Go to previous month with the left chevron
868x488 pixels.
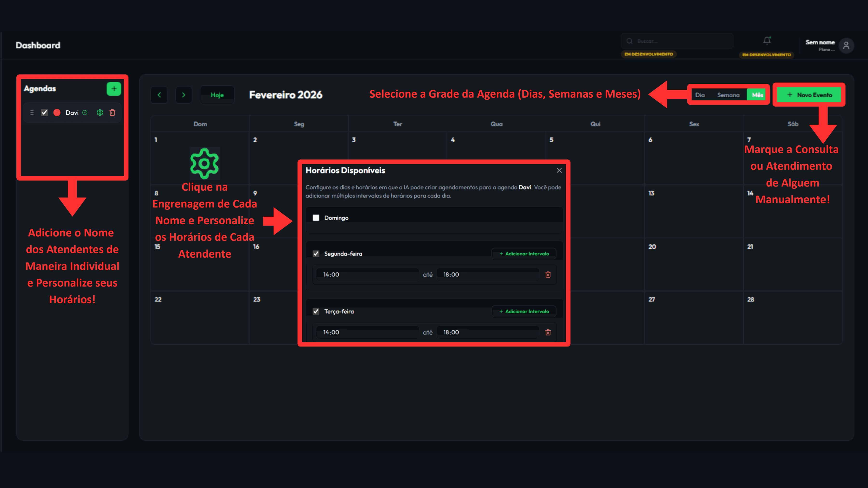coord(159,95)
